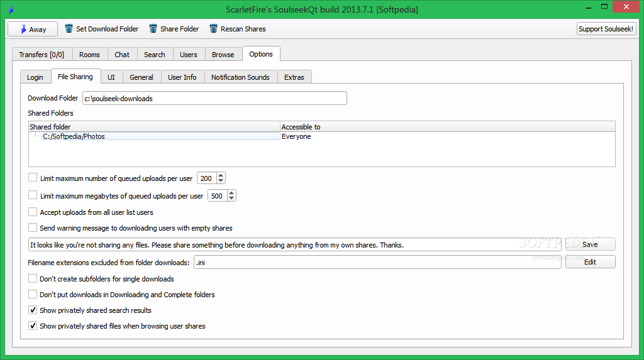Expand the C:/Softpedia/Photos shared folder row
The image size is (644, 360).
tap(38, 135)
